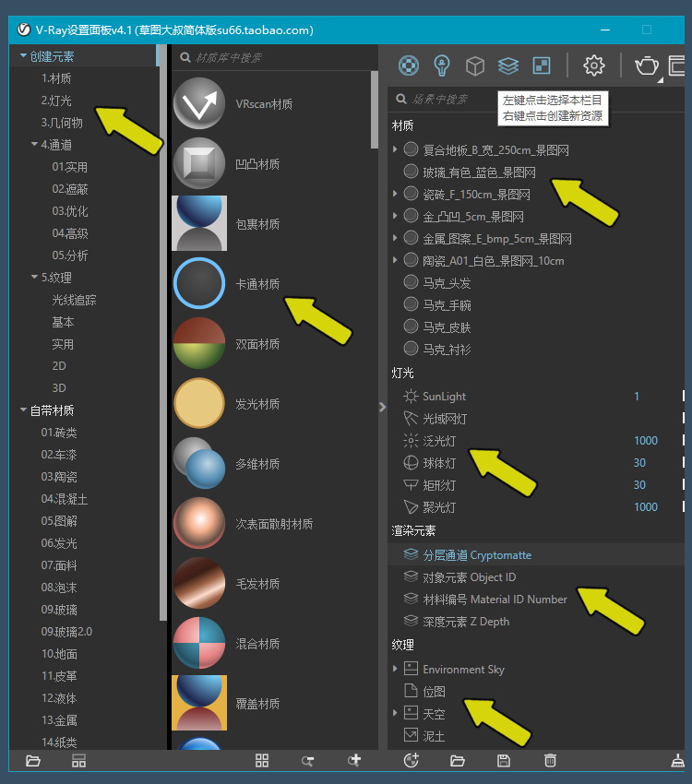Start render with the teapot icon
Viewport: 692px width, 784px height.
646,65
